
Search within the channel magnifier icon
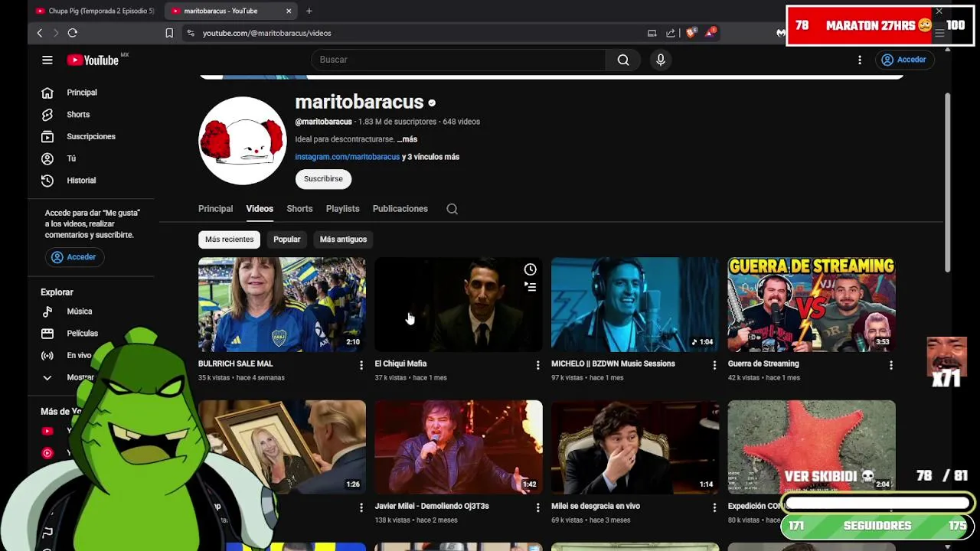[x=452, y=209]
